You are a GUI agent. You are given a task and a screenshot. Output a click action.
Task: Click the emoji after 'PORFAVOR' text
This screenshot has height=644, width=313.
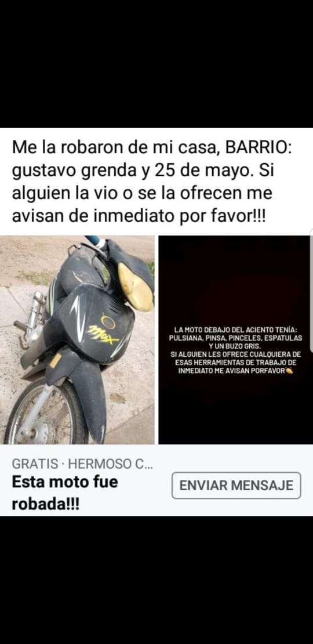[x=289, y=371]
